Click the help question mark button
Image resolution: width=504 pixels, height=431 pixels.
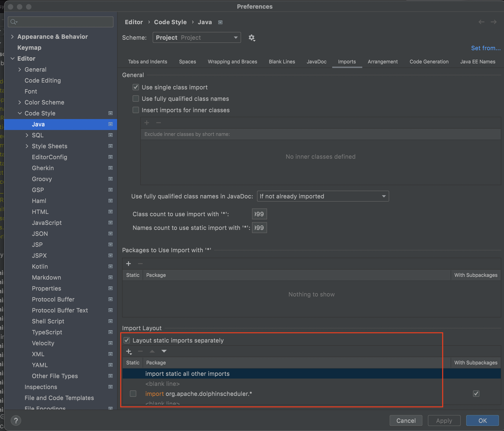16,421
